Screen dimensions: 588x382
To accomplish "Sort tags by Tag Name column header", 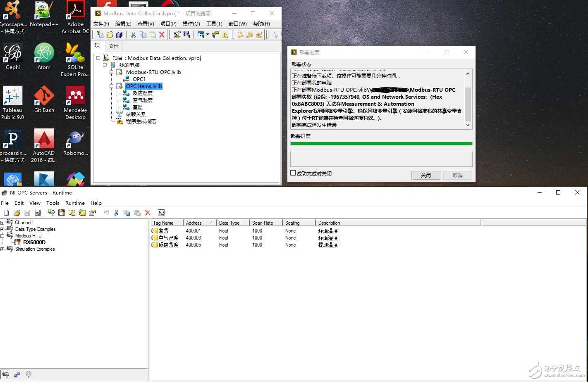I will pyautogui.click(x=167, y=223).
